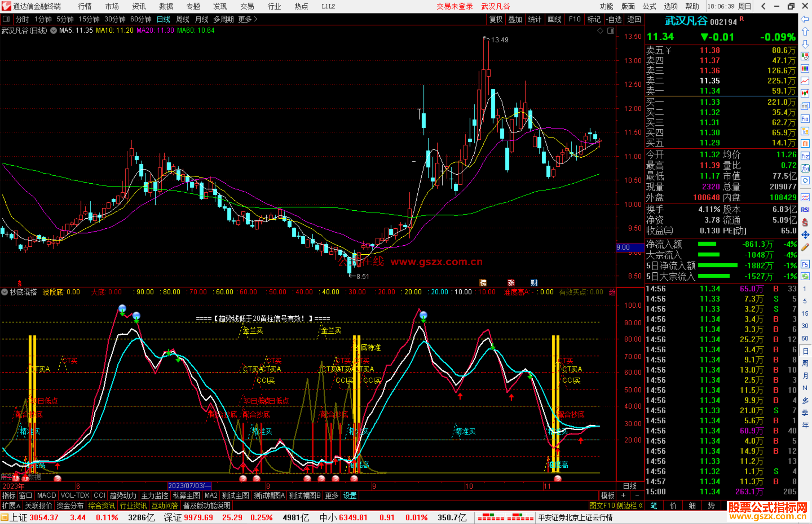Click the green refresh sidebar icon
Screen dimensions: 812x524
pyautogui.click(x=805, y=276)
